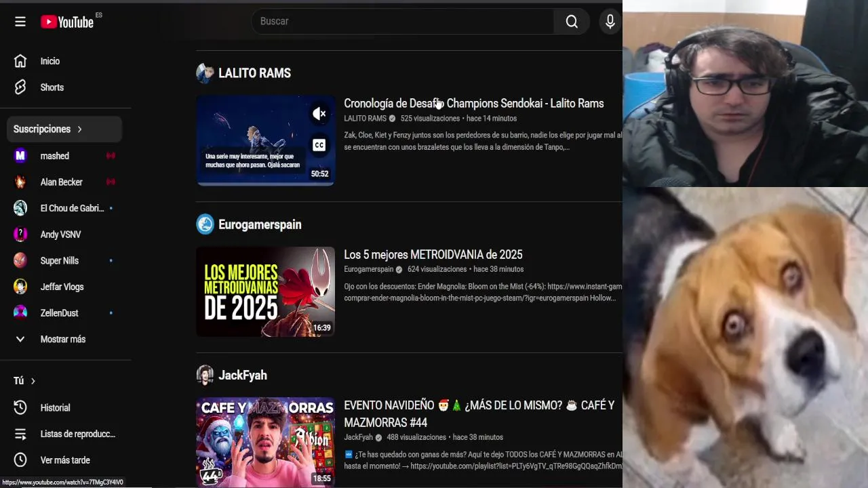Viewport: 868px width, 488px height.
Task: Open Cronología de Desafío Champions Sendokai title
Action: 473,103
